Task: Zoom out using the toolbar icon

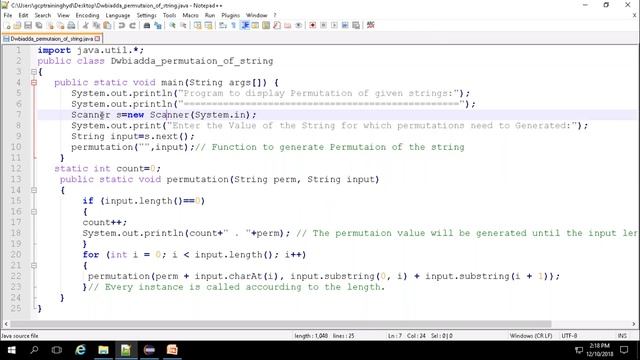Action: point(183,25)
